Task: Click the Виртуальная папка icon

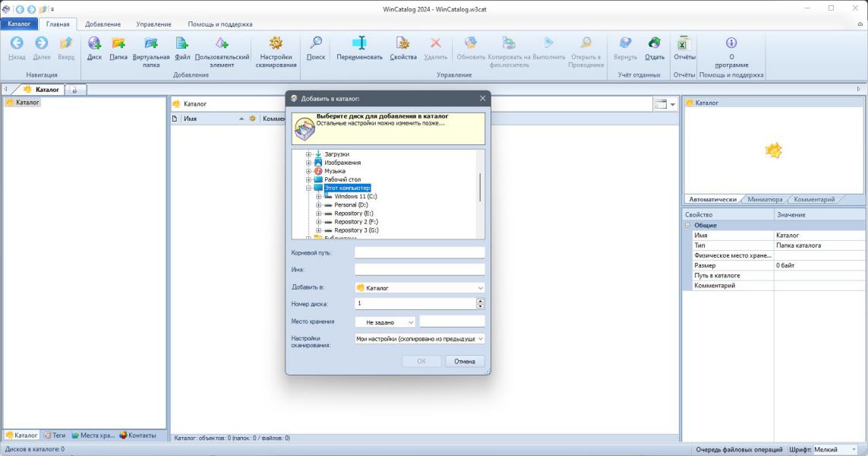Action: click(x=151, y=43)
